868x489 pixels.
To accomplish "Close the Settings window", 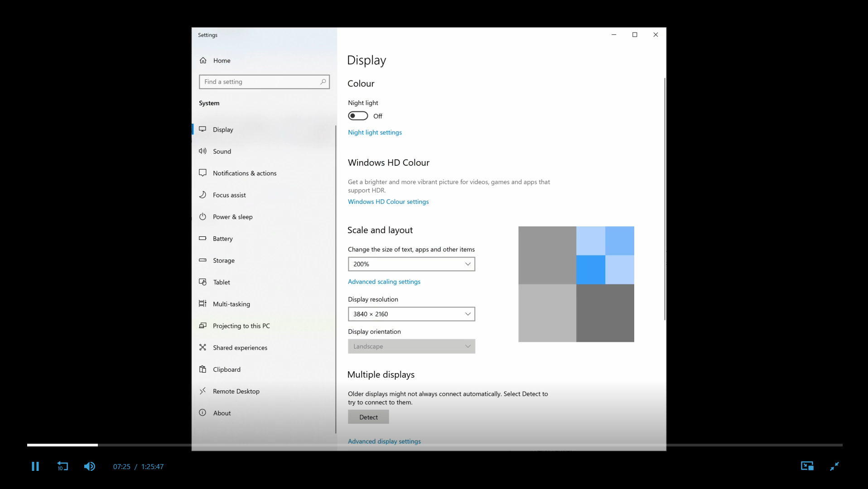I will click(656, 34).
